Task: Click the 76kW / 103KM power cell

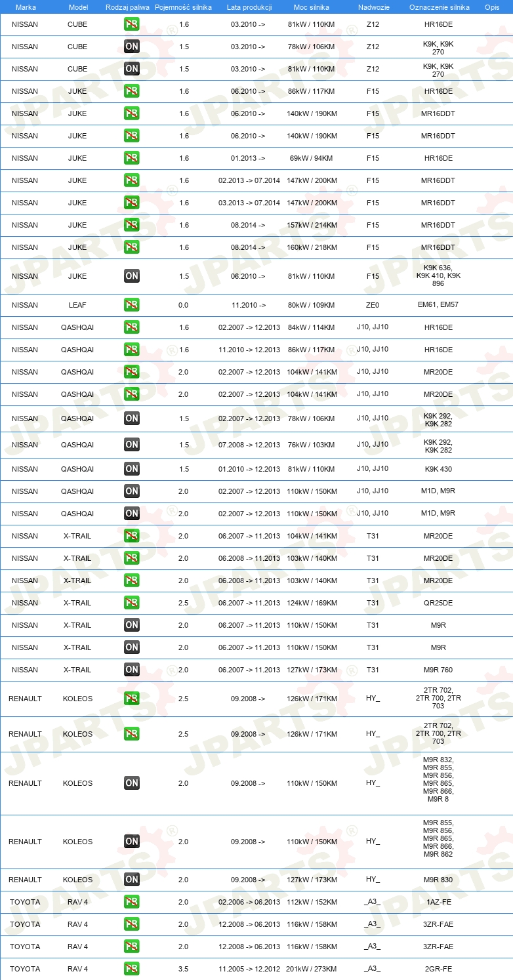Action: click(312, 445)
